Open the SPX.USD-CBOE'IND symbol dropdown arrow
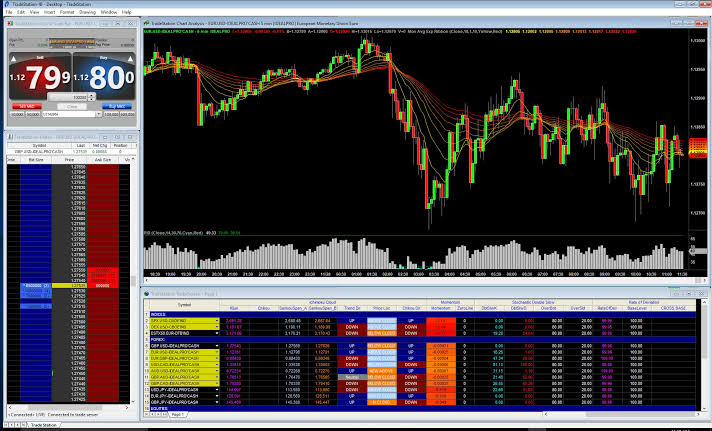The image size is (712, 431). click(x=217, y=321)
